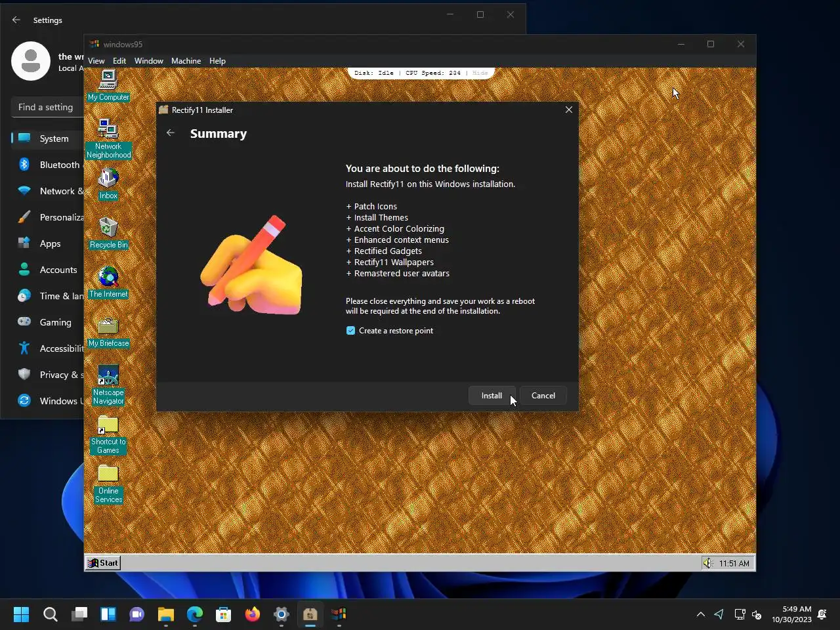The height and width of the screenshot is (630, 840).
Task: Select Accessibility in Settings sidebar
Action: coord(47,348)
